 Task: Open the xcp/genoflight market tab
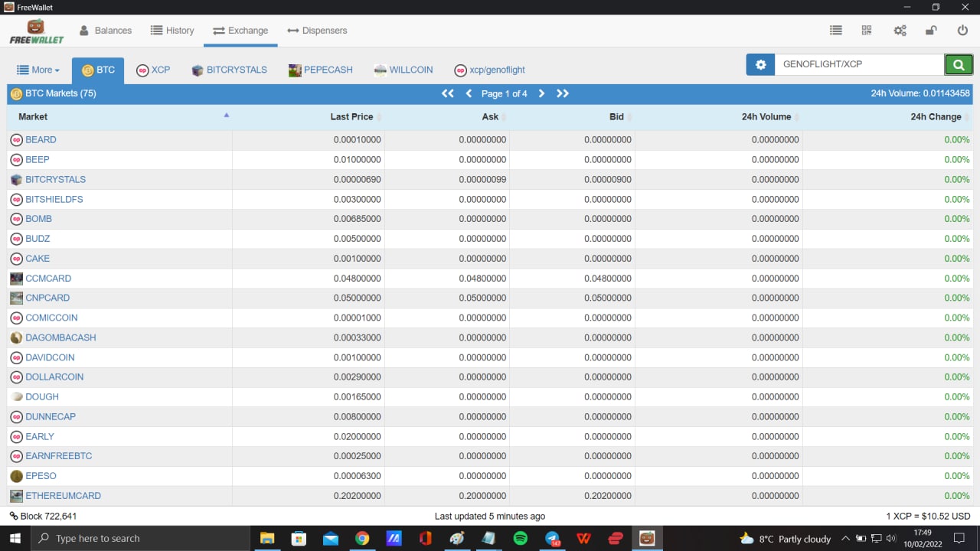pyautogui.click(x=490, y=70)
